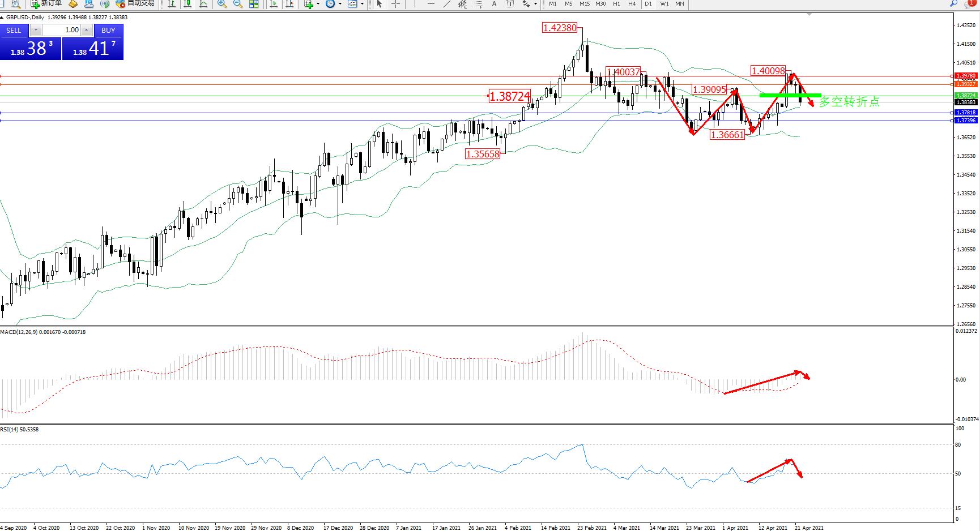Zoom out on the chart
The width and height of the screenshot is (980, 531).
click(x=238, y=4)
